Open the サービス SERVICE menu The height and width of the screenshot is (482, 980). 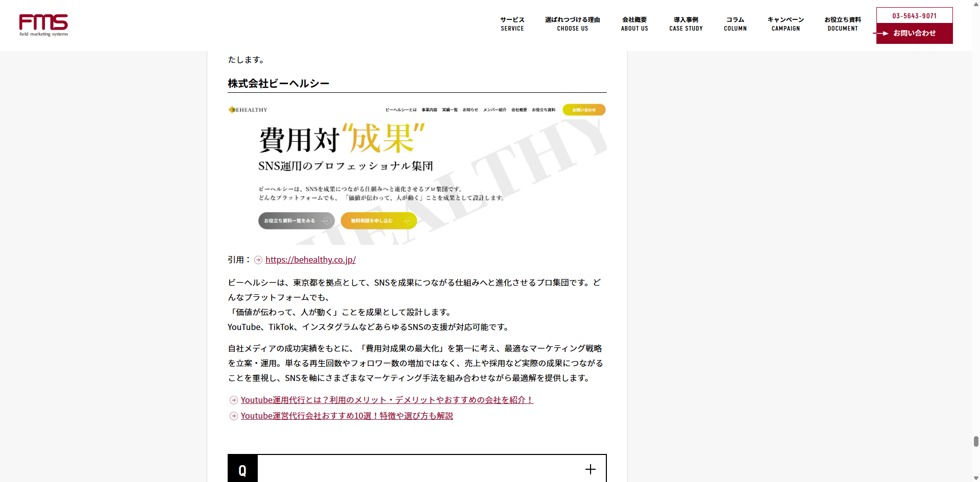click(x=512, y=24)
